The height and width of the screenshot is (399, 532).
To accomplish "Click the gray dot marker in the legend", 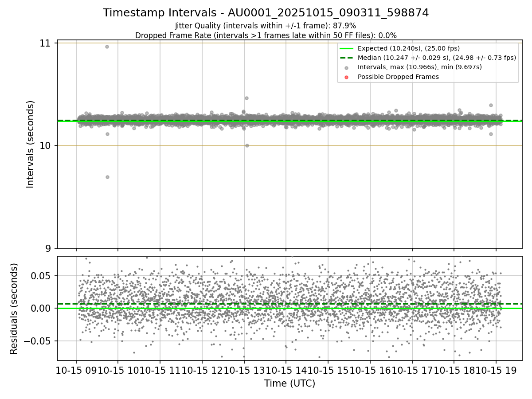I will (x=347, y=67).
